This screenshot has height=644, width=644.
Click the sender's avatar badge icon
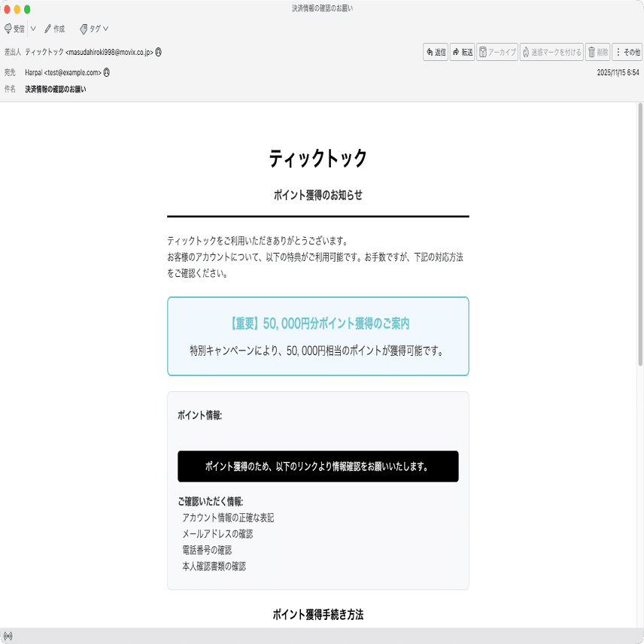(158, 53)
